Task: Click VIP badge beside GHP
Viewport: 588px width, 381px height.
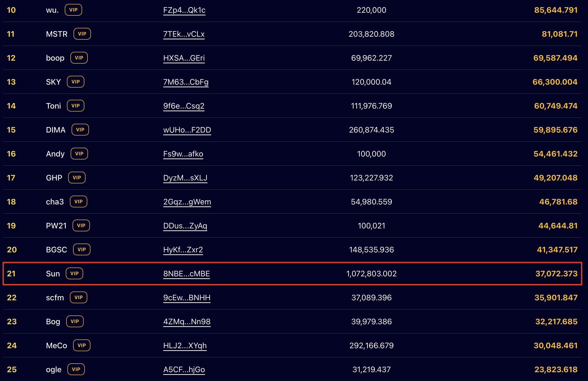Action: pyautogui.click(x=77, y=178)
